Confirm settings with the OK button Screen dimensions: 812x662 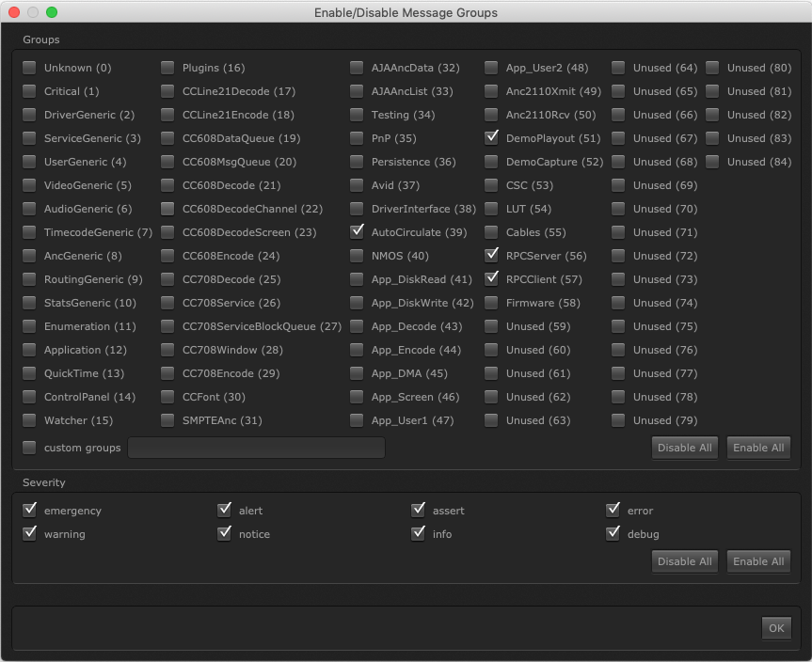776,628
